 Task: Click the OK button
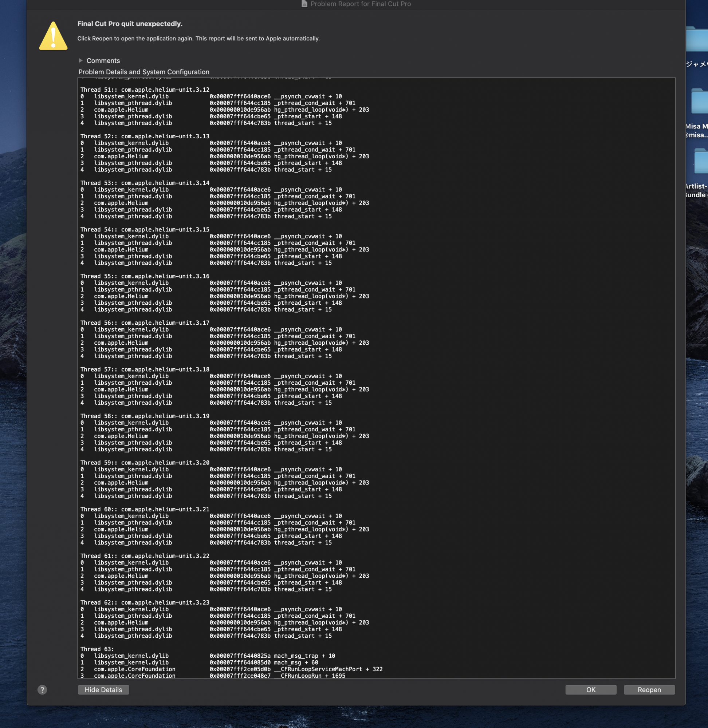pyautogui.click(x=590, y=690)
